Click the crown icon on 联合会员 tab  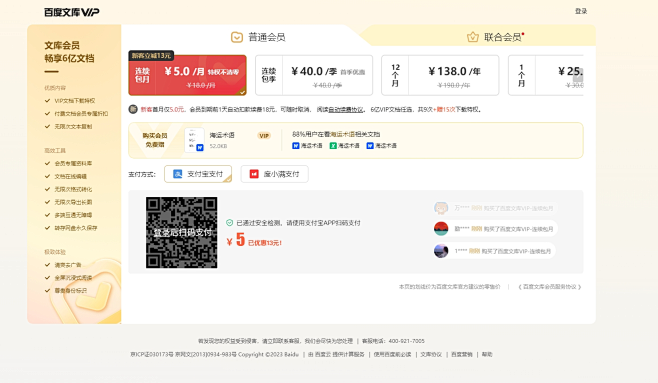pos(473,37)
